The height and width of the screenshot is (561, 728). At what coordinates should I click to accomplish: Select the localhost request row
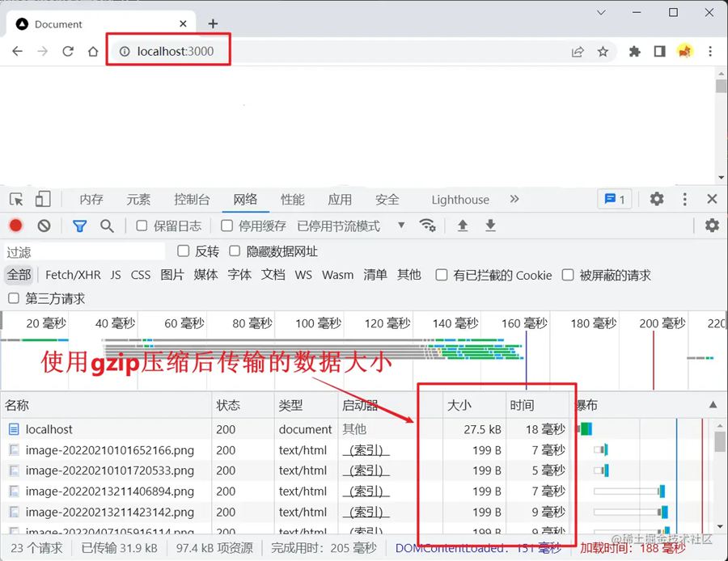click(49, 429)
